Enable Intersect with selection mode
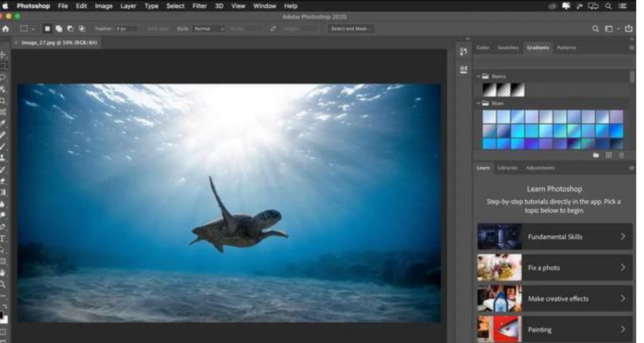Screen dimensions: 644x343 (81, 29)
